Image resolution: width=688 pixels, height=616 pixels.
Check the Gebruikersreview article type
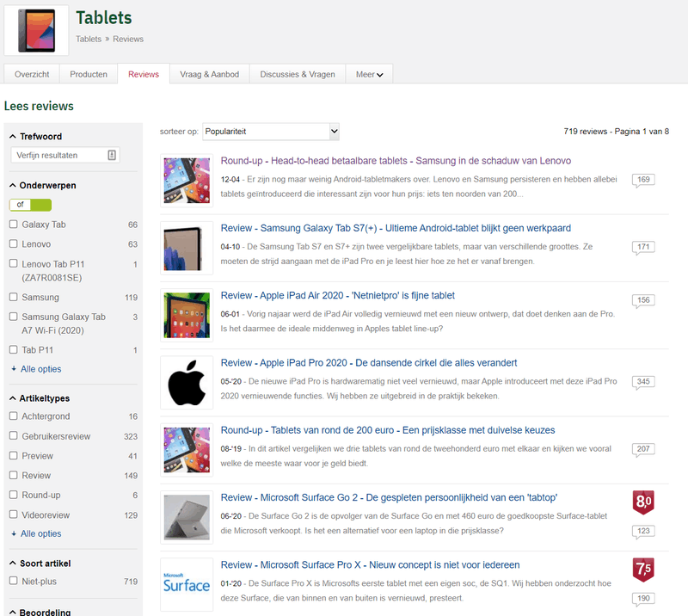click(14, 435)
